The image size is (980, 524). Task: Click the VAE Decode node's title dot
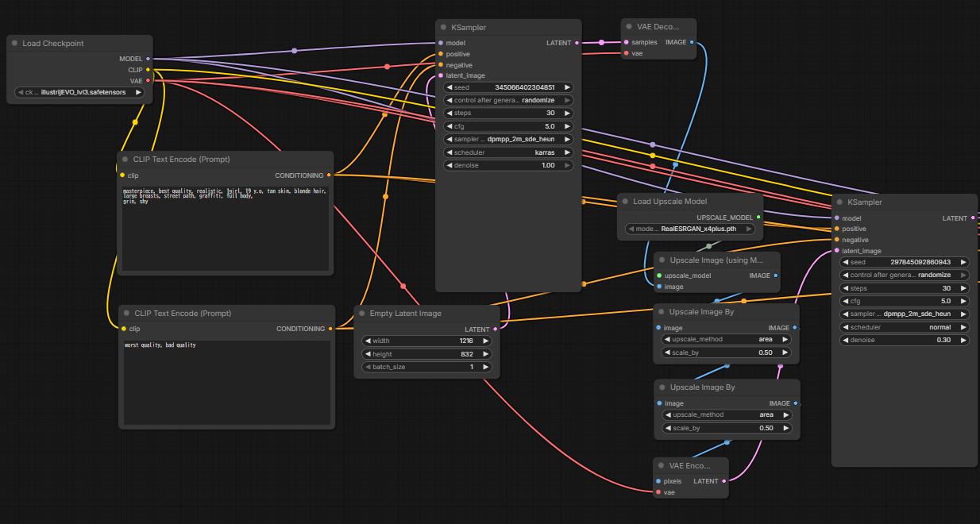tap(629, 27)
